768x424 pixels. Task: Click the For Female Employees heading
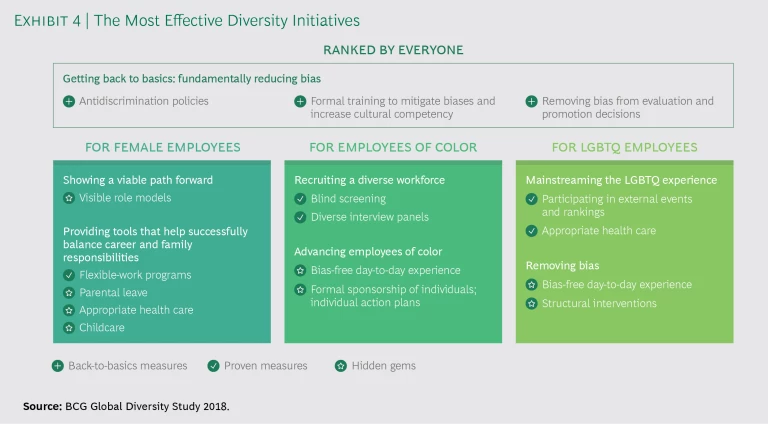[162, 147]
